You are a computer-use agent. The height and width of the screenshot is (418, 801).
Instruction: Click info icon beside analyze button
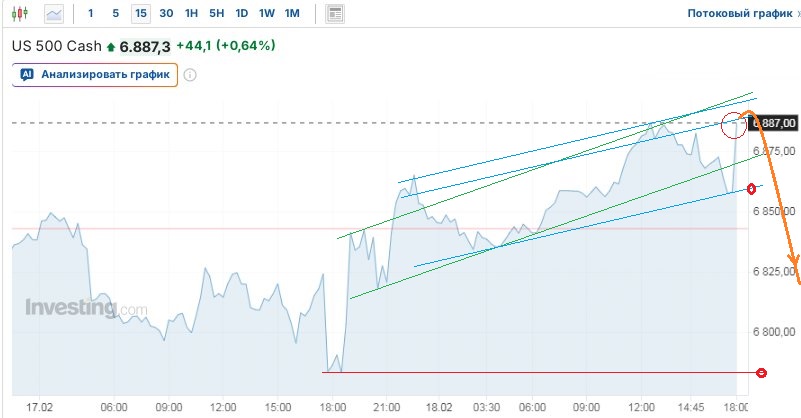[x=190, y=74]
